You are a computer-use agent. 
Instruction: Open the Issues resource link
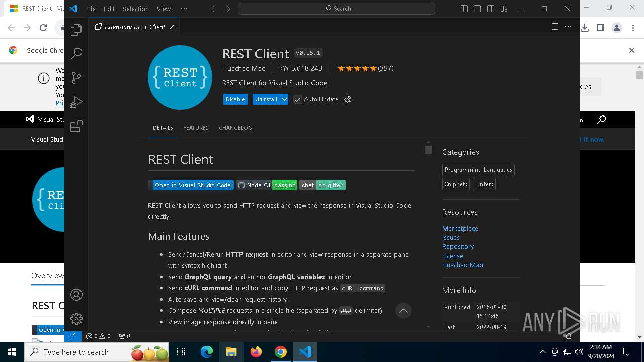[x=451, y=237]
